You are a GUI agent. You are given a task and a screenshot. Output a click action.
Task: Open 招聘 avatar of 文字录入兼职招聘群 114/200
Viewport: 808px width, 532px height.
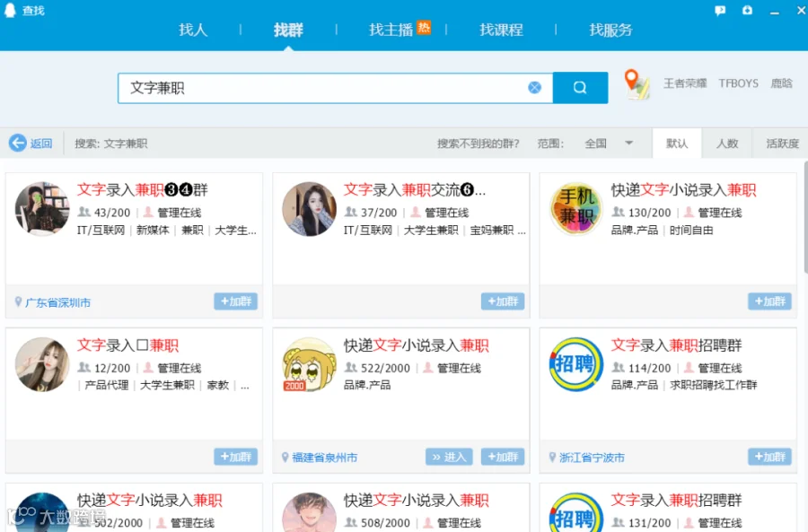coord(576,364)
